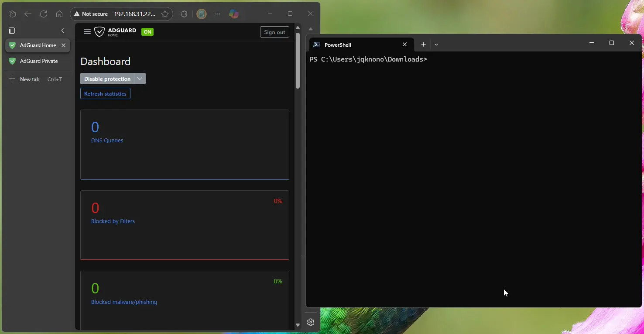Toggle the vertical tabs pane button
Image resolution: width=644 pixels, height=334 pixels.
12,31
